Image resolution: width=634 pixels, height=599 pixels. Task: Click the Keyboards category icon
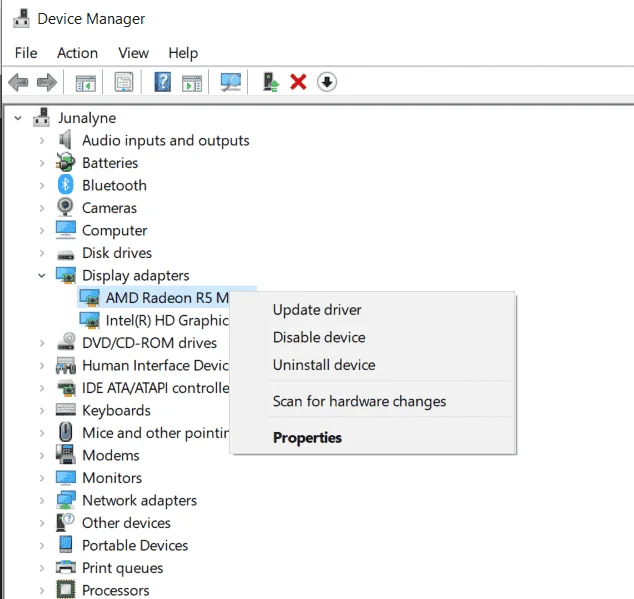(x=66, y=410)
